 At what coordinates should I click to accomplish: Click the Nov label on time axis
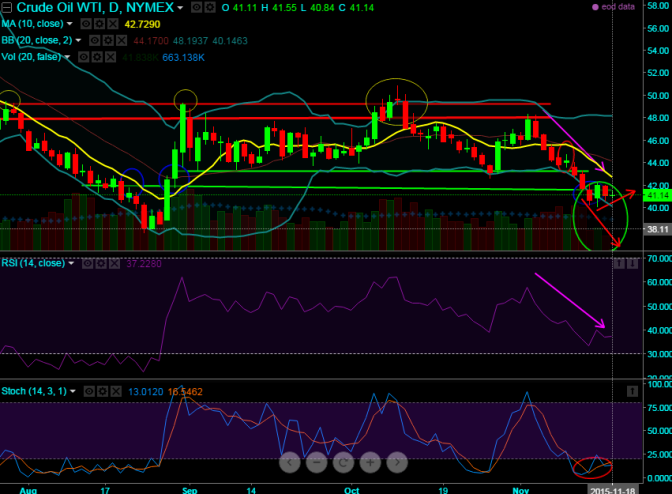tap(521, 490)
